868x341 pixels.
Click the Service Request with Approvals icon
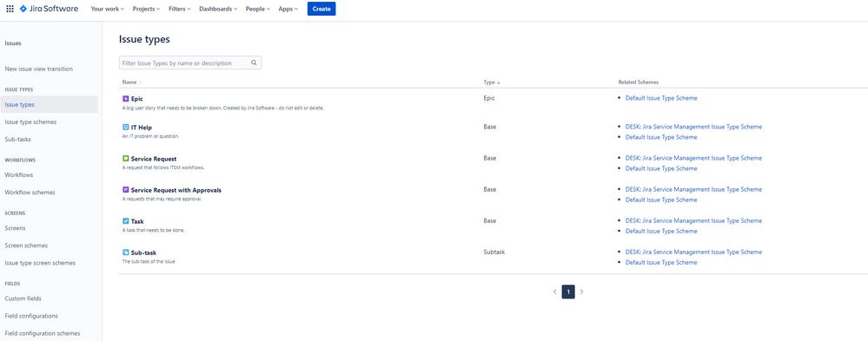coord(125,190)
